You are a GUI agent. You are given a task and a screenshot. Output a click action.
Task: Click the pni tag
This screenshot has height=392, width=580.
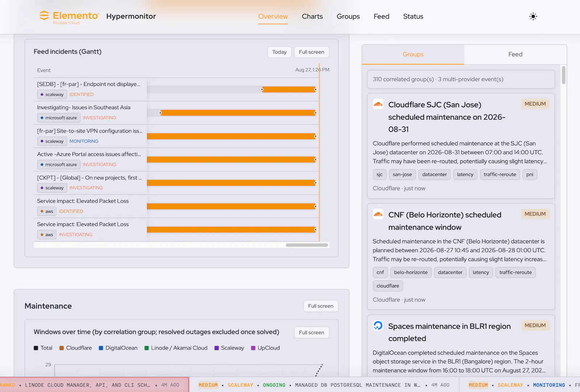click(x=530, y=174)
